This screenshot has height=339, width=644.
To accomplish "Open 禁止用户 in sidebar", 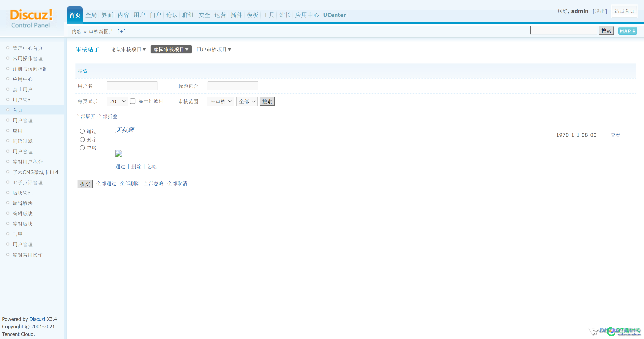I will [x=23, y=89].
